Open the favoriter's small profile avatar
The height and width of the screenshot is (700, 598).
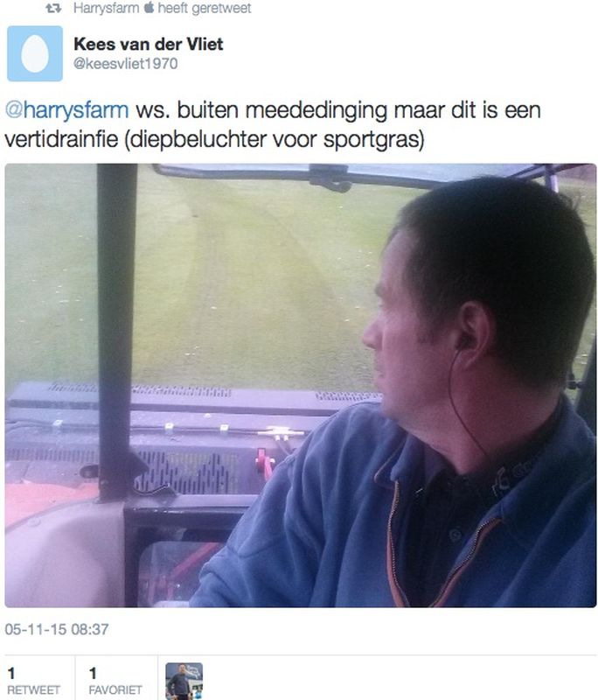(184, 681)
